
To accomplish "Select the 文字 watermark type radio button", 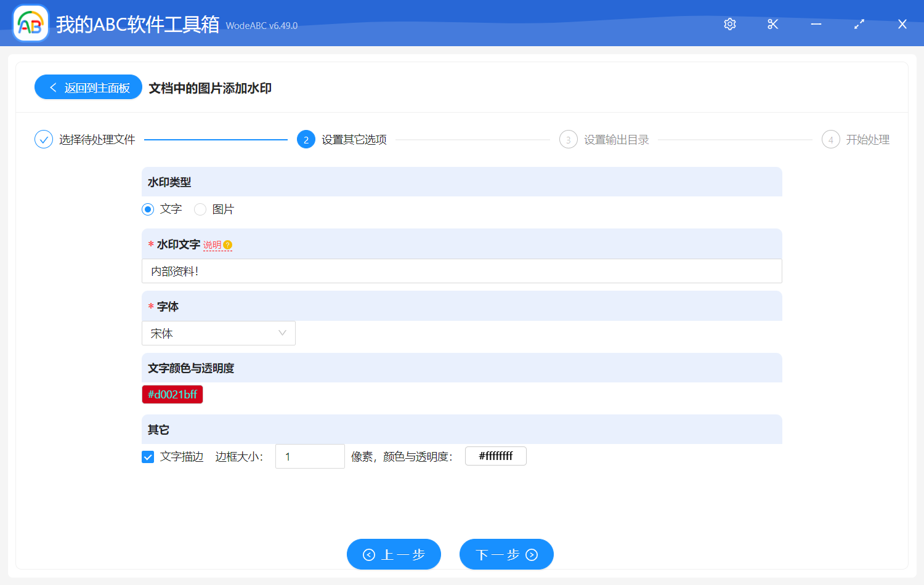I will pos(148,209).
